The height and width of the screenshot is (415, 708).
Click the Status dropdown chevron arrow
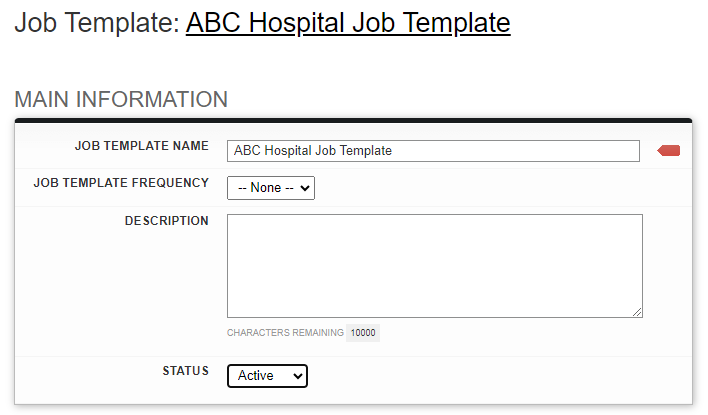pos(298,376)
